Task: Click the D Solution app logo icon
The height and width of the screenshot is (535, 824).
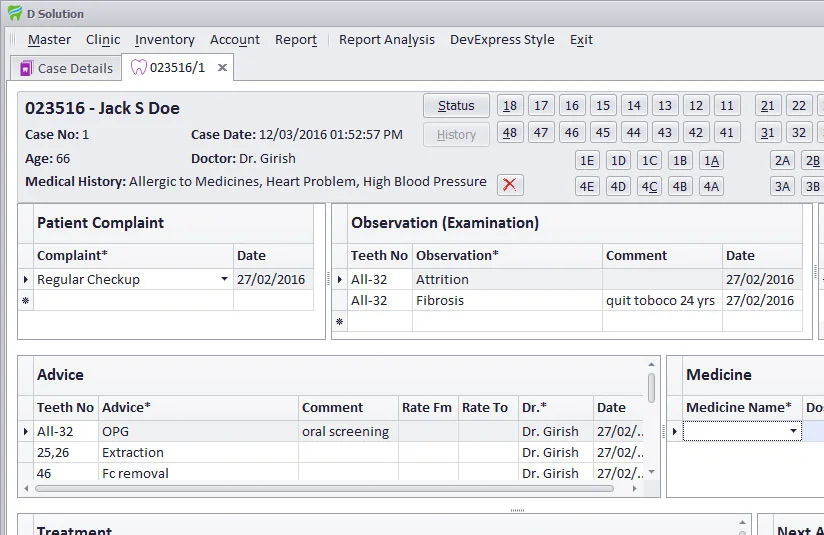Action: [x=14, y=13]
